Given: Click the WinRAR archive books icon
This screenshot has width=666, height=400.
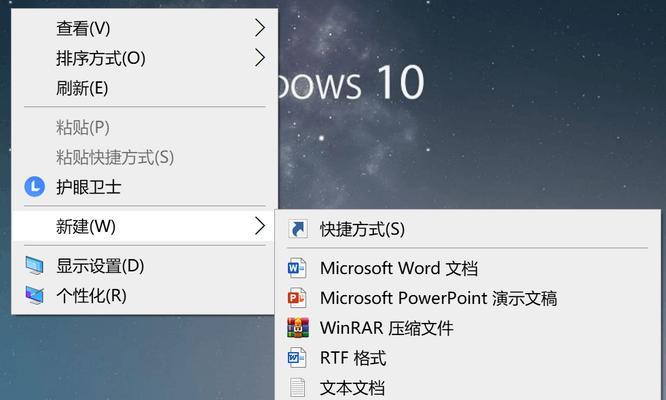Looking at the screenshot, I should tap(298, 327).
